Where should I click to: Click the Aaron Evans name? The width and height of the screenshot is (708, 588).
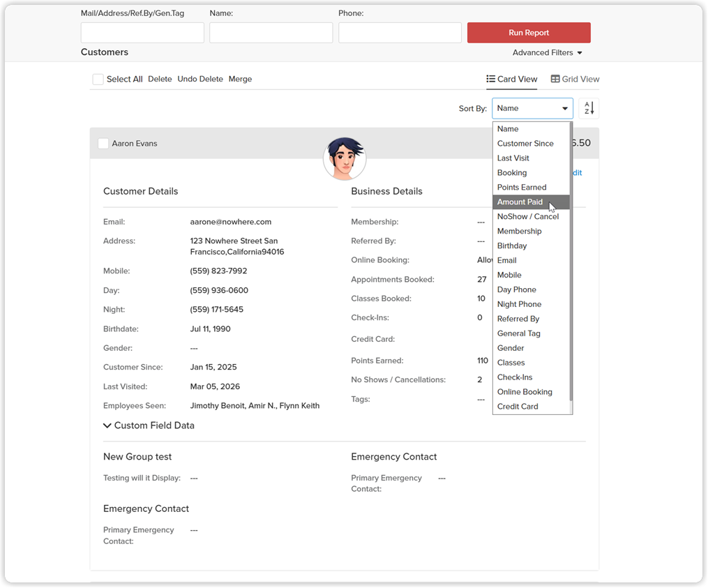pos(135,144)
